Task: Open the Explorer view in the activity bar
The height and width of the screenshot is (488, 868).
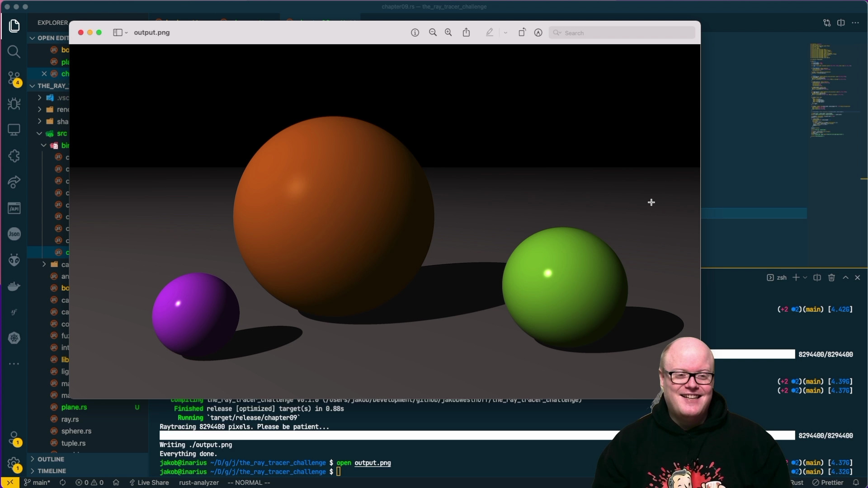Action: click(x=14, y=26)
